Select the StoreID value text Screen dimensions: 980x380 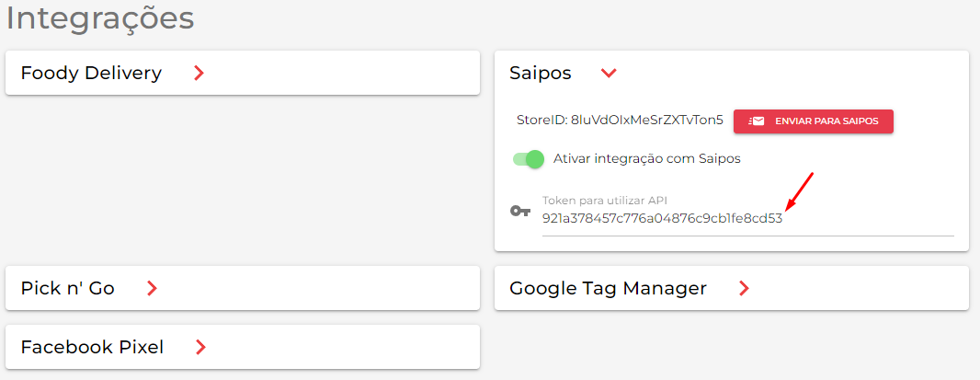tap(647, 121)
